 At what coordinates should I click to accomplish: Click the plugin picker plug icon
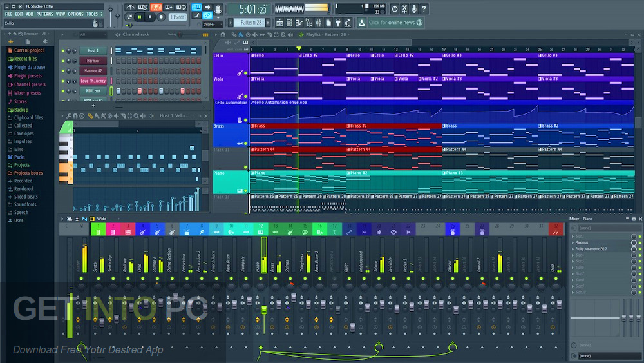point(338,23)
